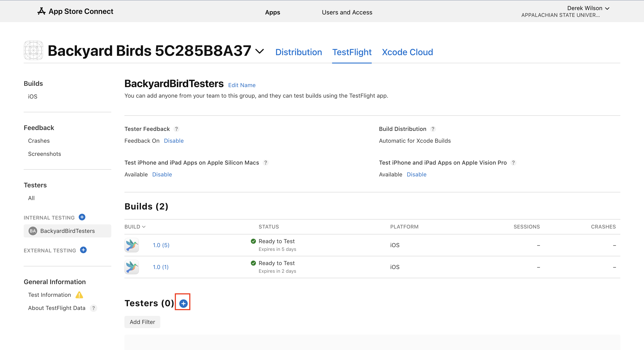Open build 1.0 (5) link
Image resolution: width=644 pixels, height=350 pixels.
point(161,245)
